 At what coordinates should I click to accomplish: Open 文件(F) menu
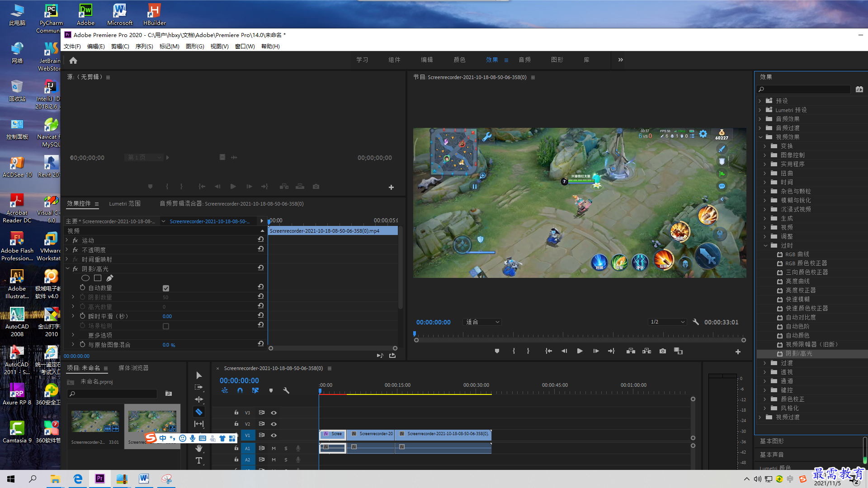(72, 46)
